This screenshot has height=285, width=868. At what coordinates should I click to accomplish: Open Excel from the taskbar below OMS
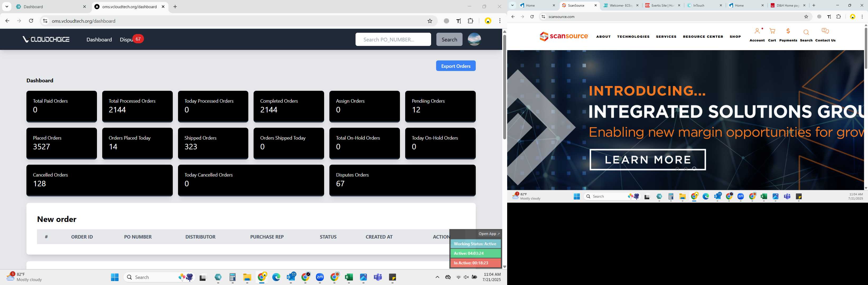coord(349,277)
